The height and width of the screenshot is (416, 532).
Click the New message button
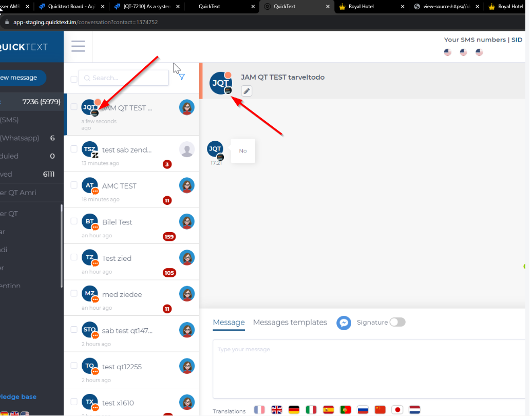pos(21,78)
